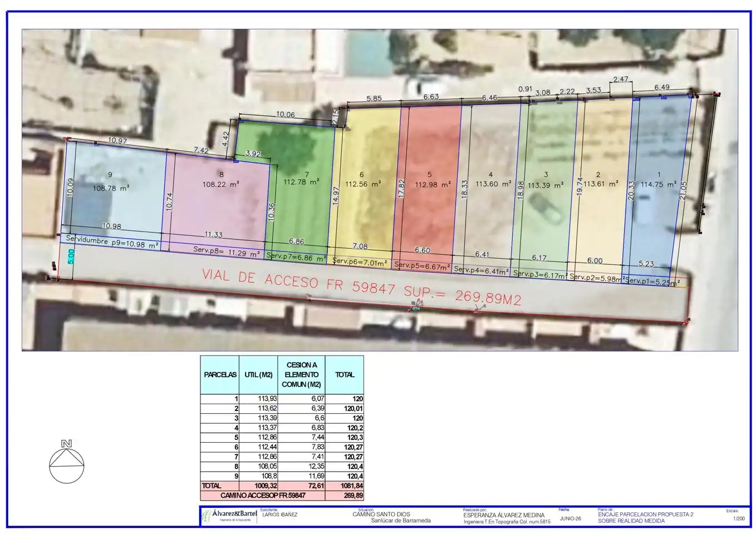The height and width of the screenshot is (534, 756).
Task: Select the CESION A ELEMENTO COMUN header
Action: [x=302, y=375]
